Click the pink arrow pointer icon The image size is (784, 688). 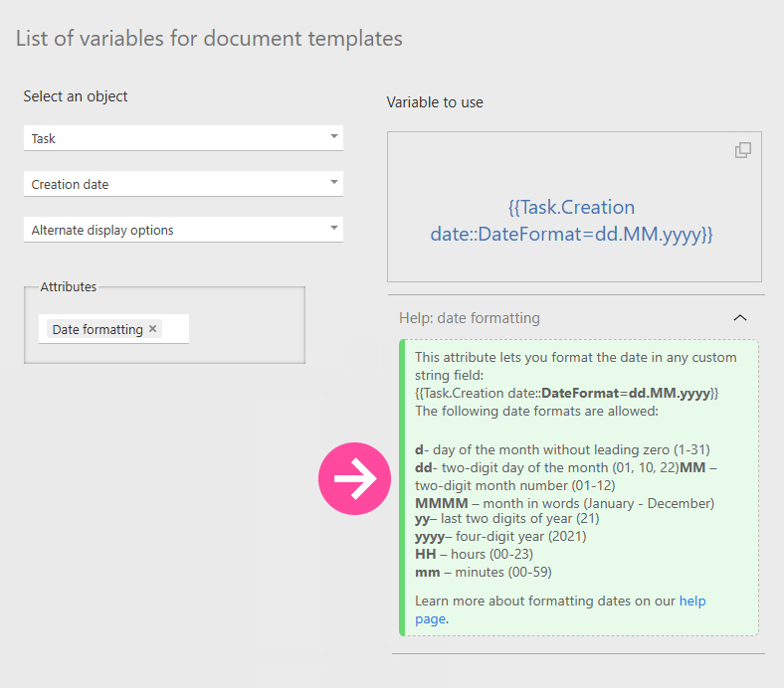pos(355,478)
